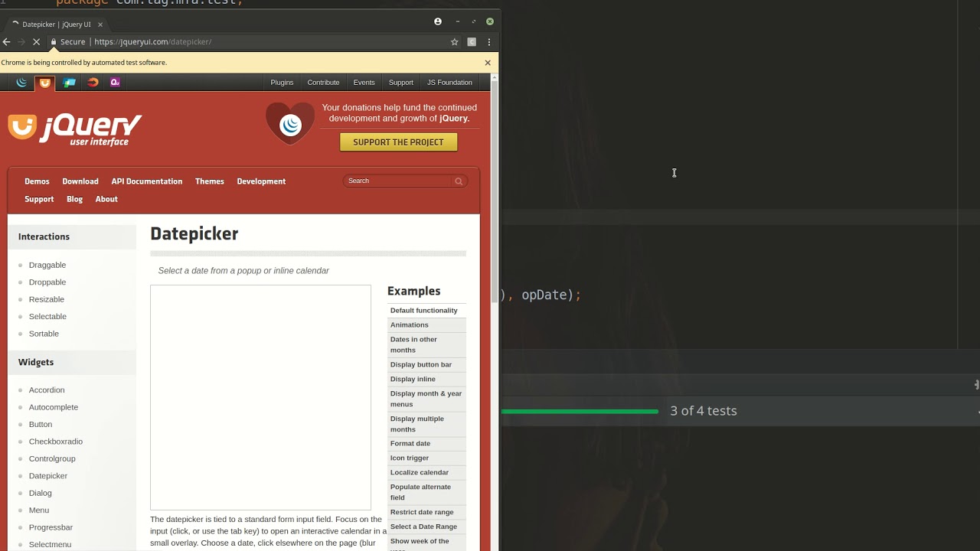Open the Selectable sidebar link
The height and width of the screenshot is (551, 980).
[x=47, y=317]
